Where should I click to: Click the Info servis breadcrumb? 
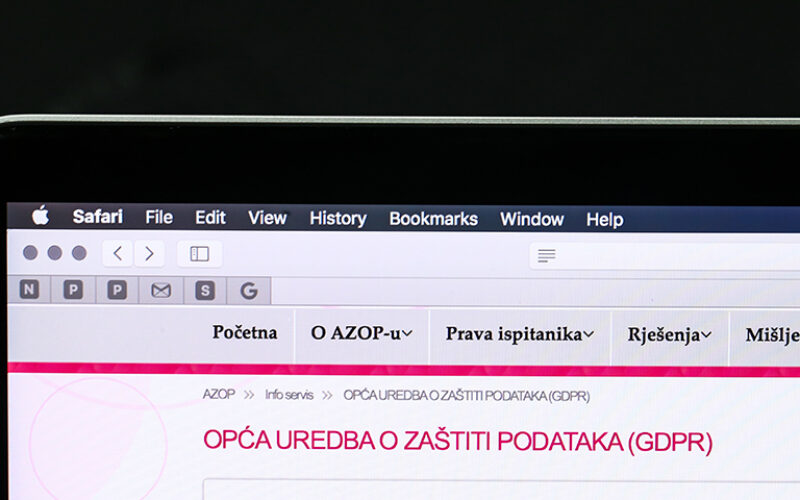pyautogui.click(x=289, y=395)
